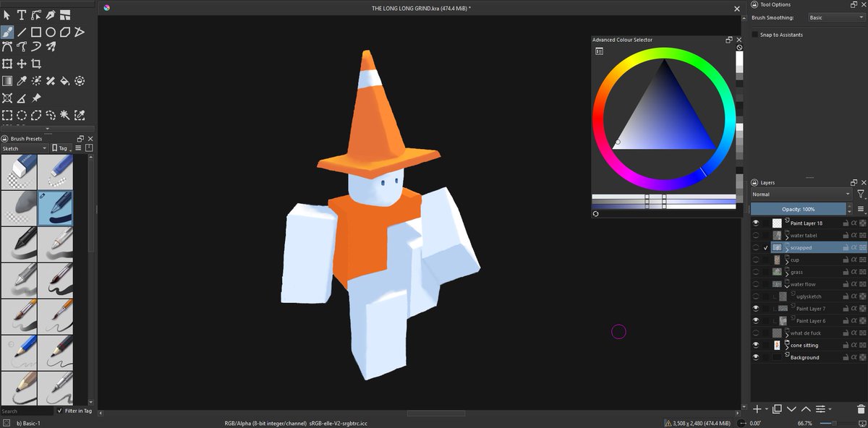The width and height of the screenshot is (868, 428).
Task: Open Advanced Colour Selector settings button
Action: [599, 51]
